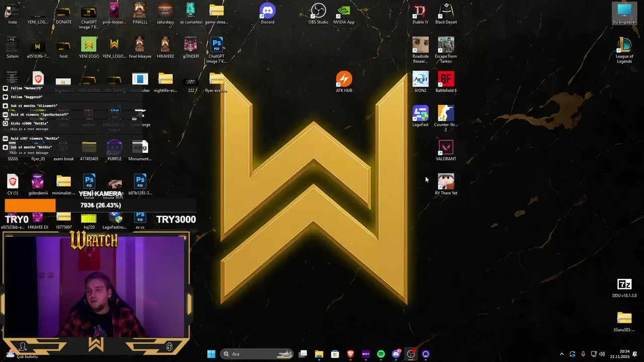The width and height of the screenshot is (644, 362).
Task: Switch to Discord in the taskbar
Action: [x=396, y=354]
